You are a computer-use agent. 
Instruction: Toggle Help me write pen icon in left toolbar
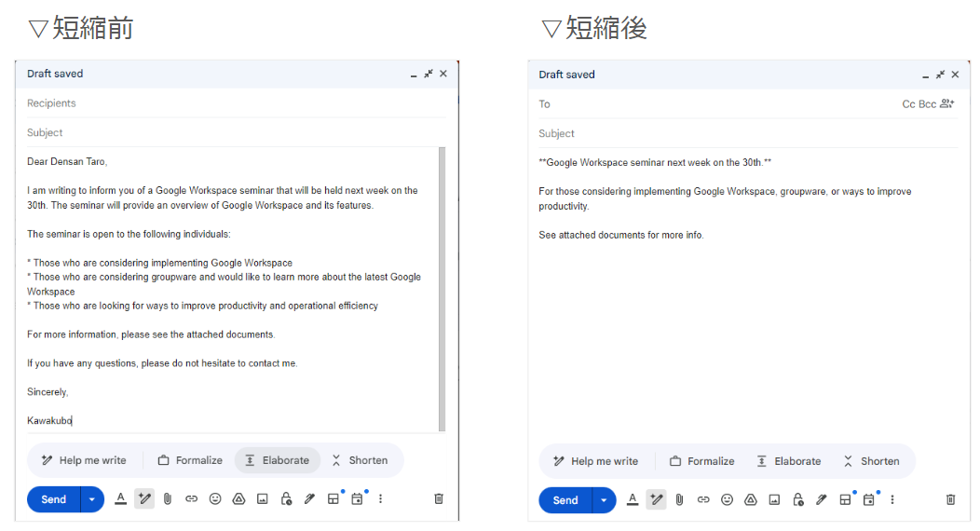144,498
